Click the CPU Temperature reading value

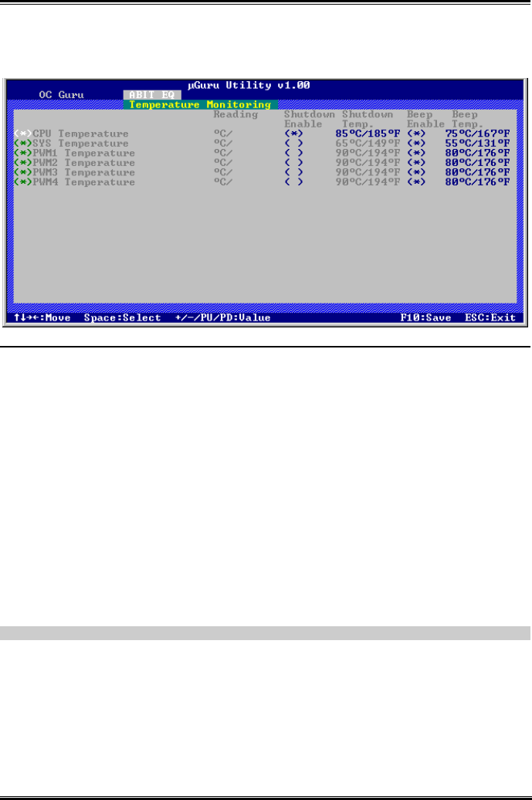point(223,134)
